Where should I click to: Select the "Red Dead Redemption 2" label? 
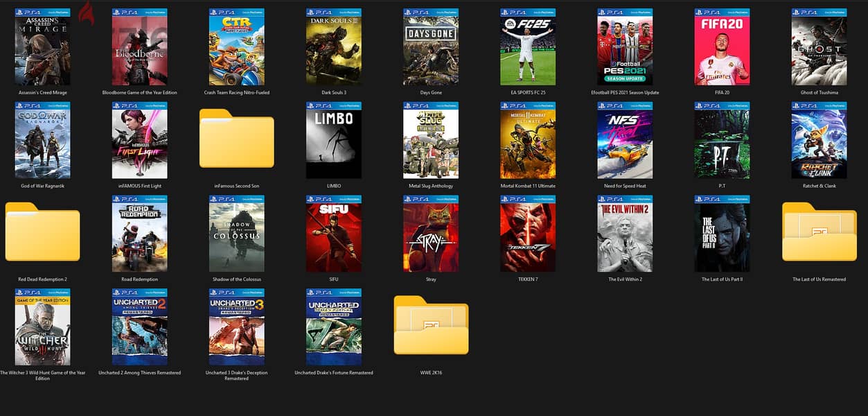(42, 279)
